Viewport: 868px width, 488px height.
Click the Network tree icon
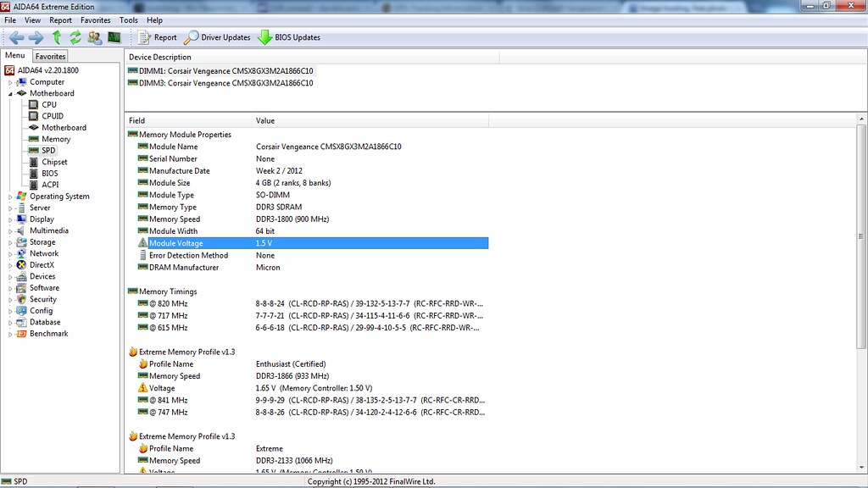pos(21,253)
